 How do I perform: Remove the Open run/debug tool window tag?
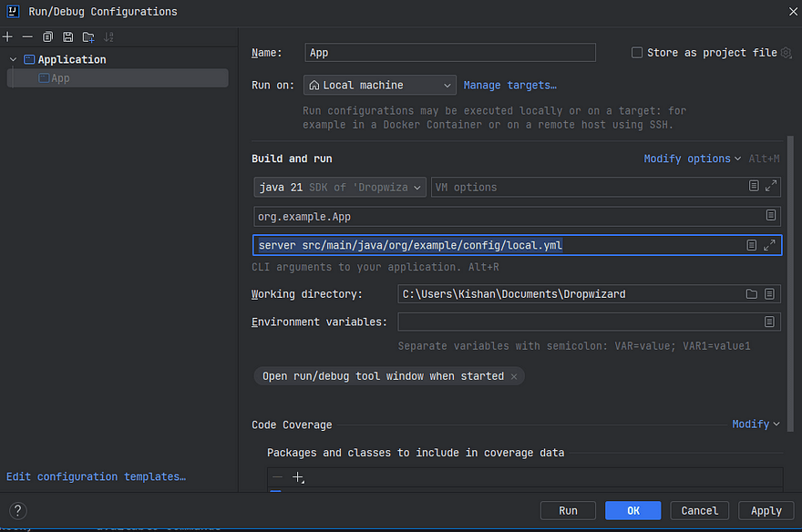coord(514,375)
